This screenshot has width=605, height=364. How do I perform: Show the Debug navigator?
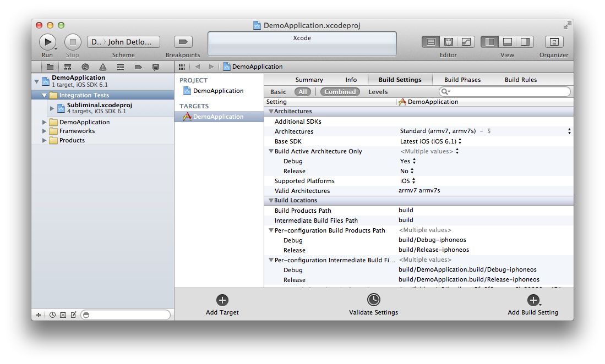pos(121,67)
